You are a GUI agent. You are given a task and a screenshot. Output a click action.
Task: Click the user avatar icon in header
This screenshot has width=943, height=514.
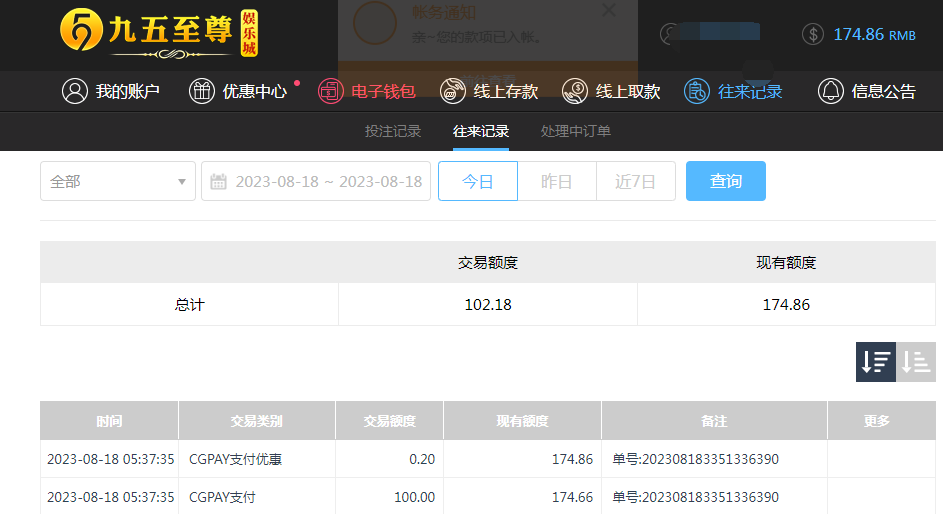[x=669, y=34]
